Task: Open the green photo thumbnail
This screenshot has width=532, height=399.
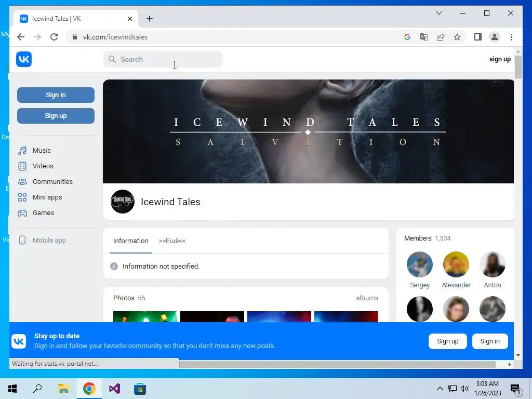Action: pyautogui.click(x=145, y=316)
